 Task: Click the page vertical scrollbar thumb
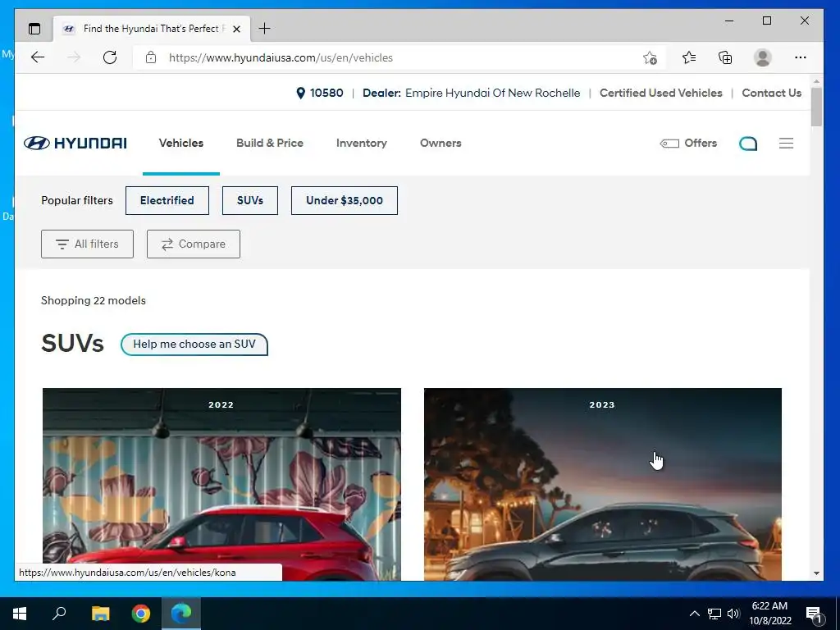click(x=816, y=107)
